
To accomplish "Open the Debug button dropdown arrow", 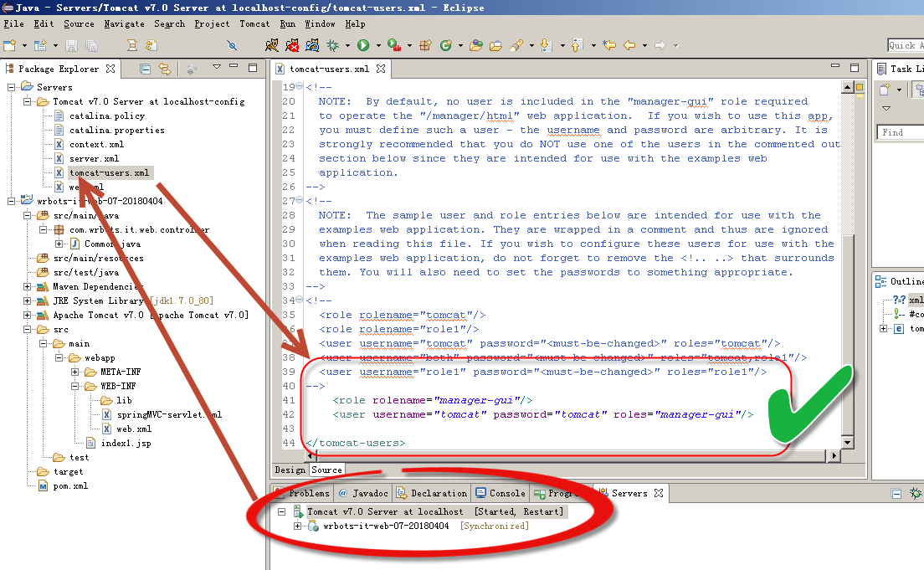I will tap(347, 45).
